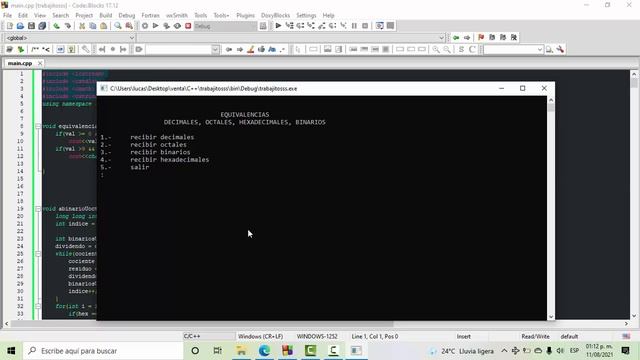Click 'recibir hexadecimales' option text in console
Screen dimensions: 640x360
click(169, 160)
